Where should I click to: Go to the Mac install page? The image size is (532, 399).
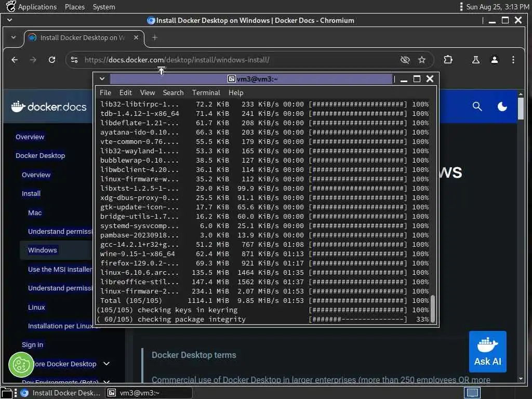click(35, 212)
